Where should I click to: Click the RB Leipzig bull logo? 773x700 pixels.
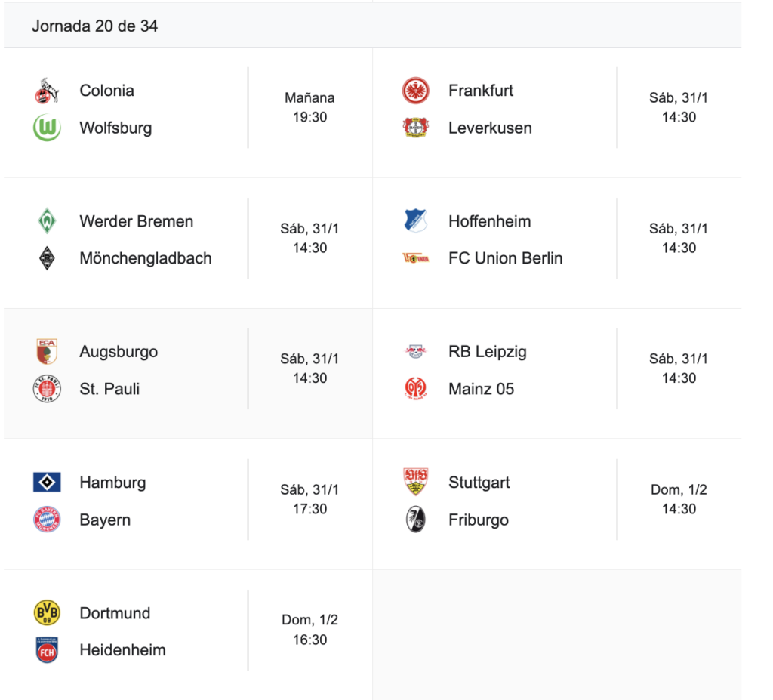(416, 351)
